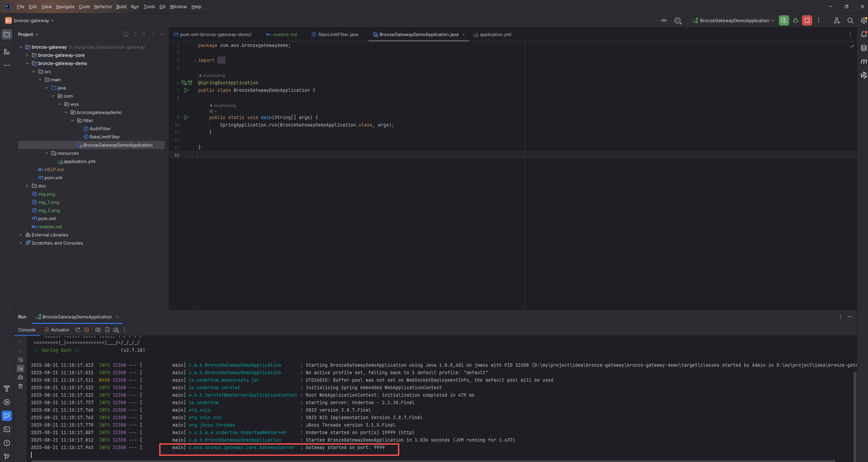Clear console output with the trash icon
The height and width of the screenshot is (462, 868).
20,386
